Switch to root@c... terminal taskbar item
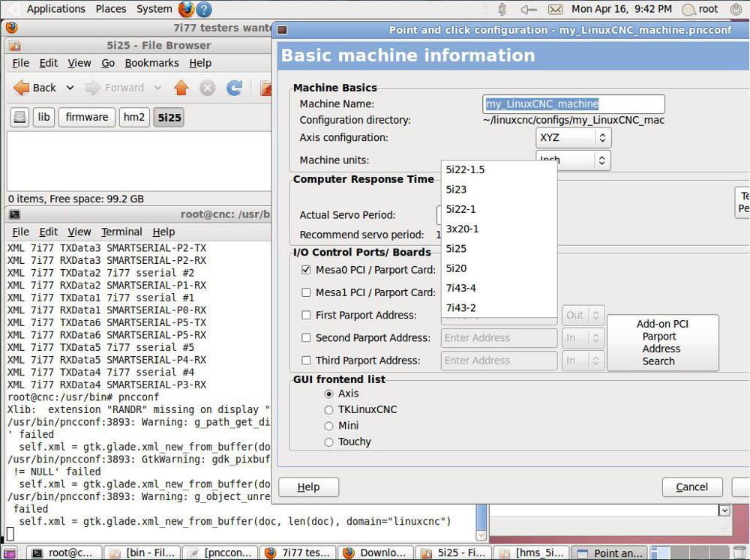 coord(65,553)
